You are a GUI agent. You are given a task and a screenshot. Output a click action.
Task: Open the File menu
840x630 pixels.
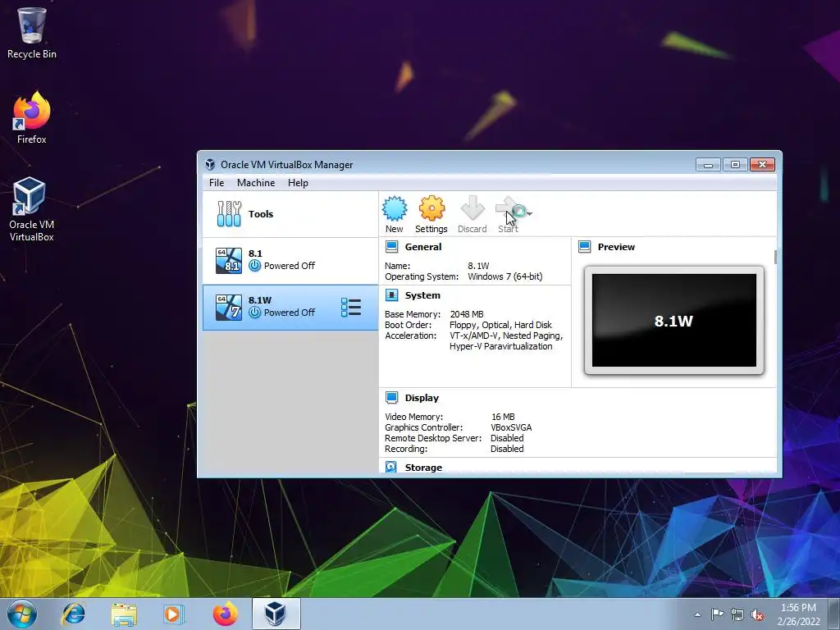[217, 183]
